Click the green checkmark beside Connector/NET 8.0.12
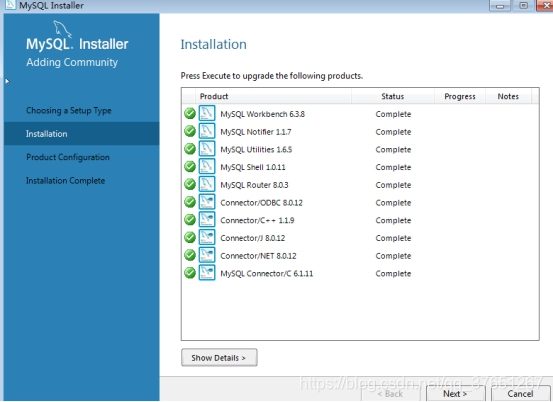 [190, 255]
